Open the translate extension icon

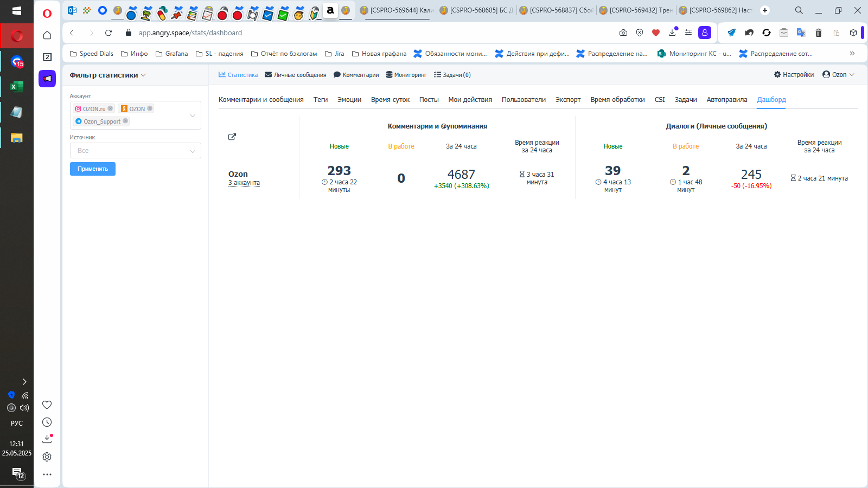tap(801, 33)
